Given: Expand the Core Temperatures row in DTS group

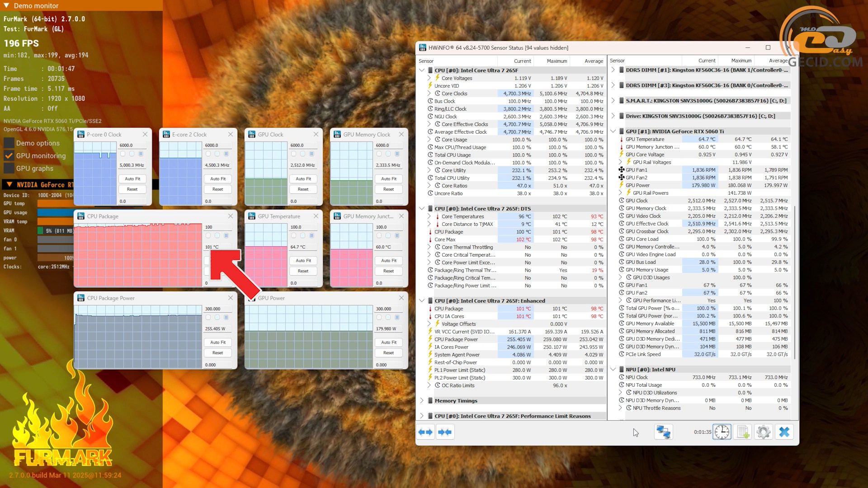Looking at the screenshot, I should [429, 216].
